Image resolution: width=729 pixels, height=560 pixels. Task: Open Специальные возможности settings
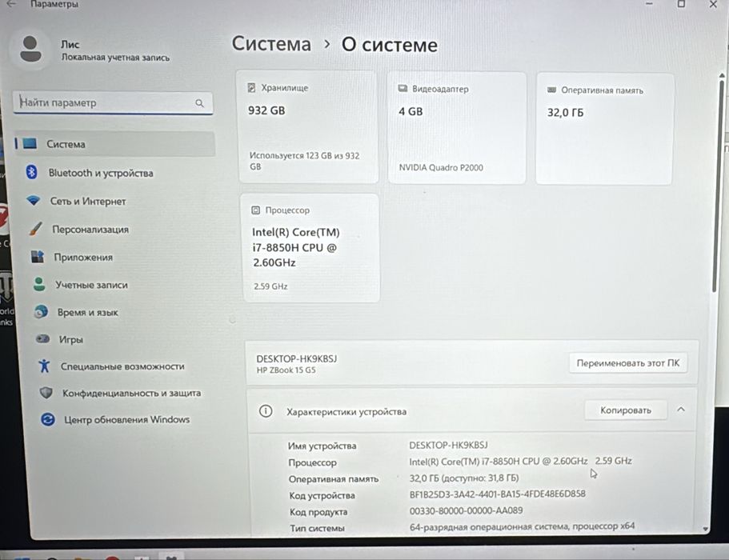(122, 366)
